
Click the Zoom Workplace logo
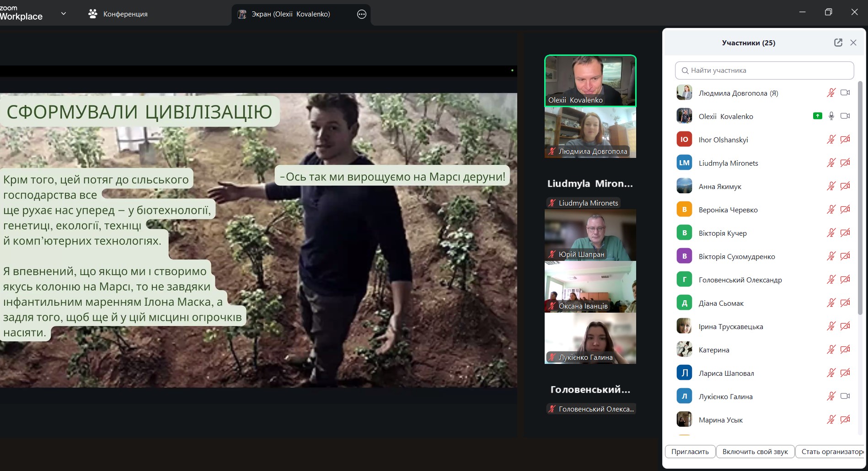[x=21, y=13]
